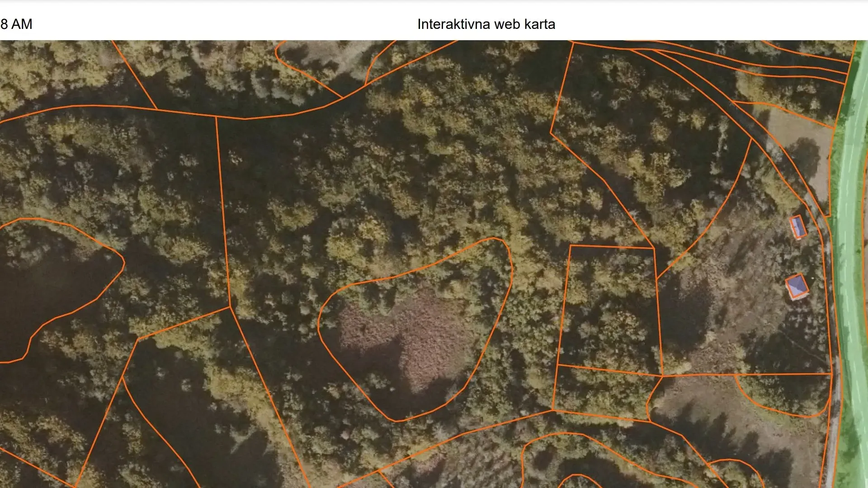Click the larger blue-roofed building

(x=797, y=286)
